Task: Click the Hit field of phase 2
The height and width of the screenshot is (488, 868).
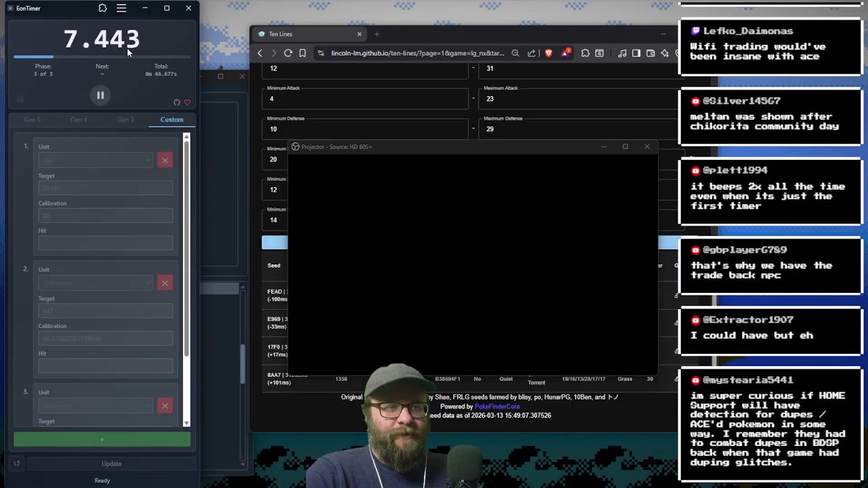Action: pyautogui.click(x=105, y=366)
